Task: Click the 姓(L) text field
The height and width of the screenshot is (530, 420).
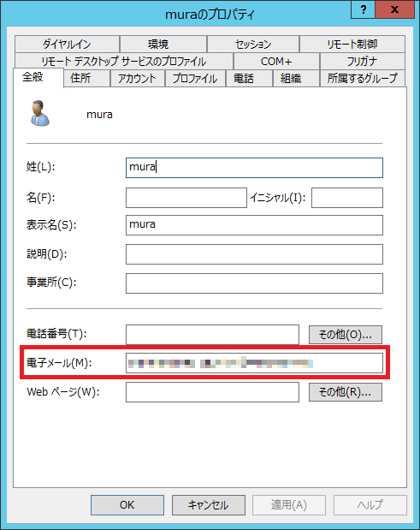Action: (254, 168)
